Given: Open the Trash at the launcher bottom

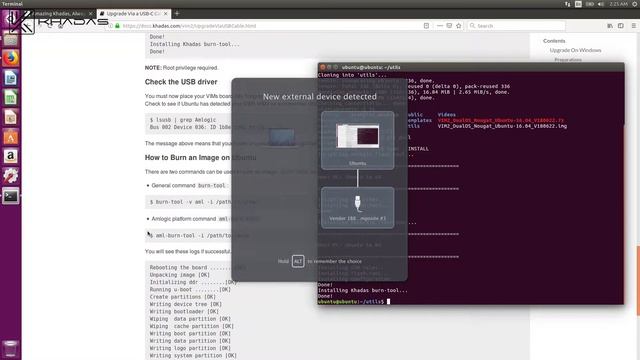Looking at the screenshot, I should [11, 349].
